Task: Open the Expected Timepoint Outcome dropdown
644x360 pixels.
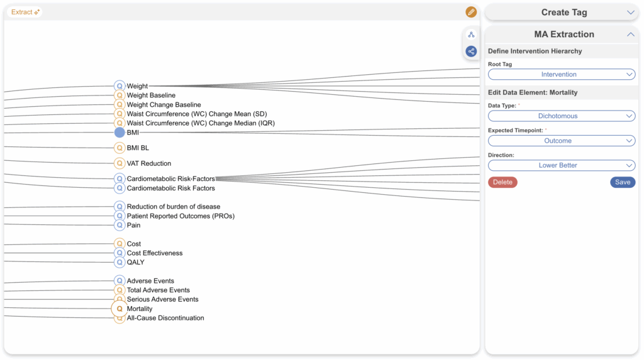Action: tap(562, 141)
